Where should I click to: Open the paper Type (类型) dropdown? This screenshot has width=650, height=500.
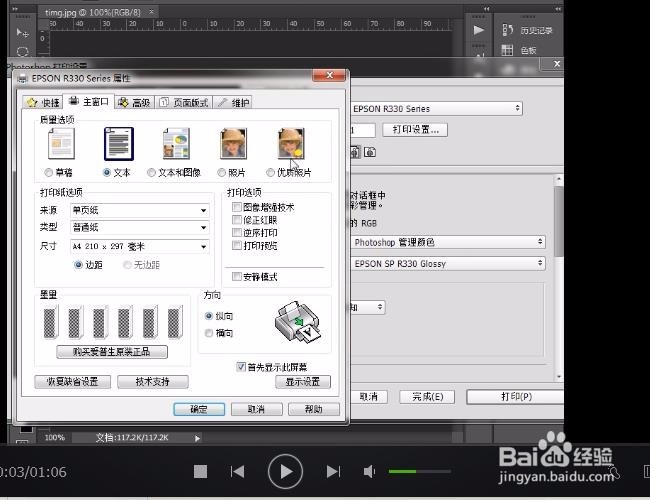click(x=140, y=227)
